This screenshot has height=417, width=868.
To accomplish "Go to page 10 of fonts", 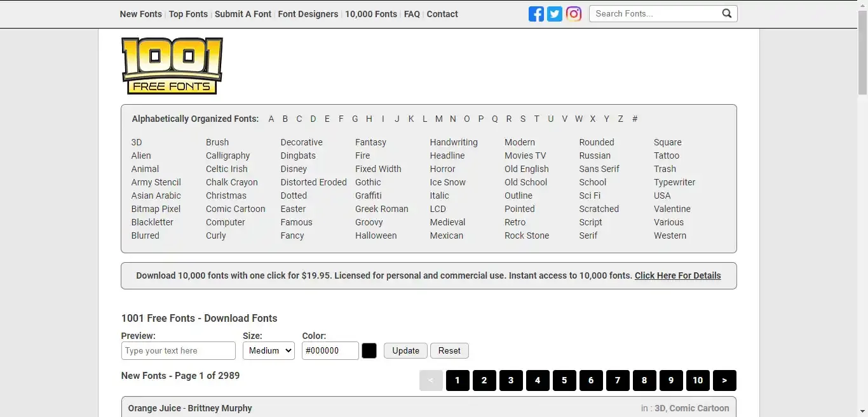I will pyautogui.click(x=698, y=380).
